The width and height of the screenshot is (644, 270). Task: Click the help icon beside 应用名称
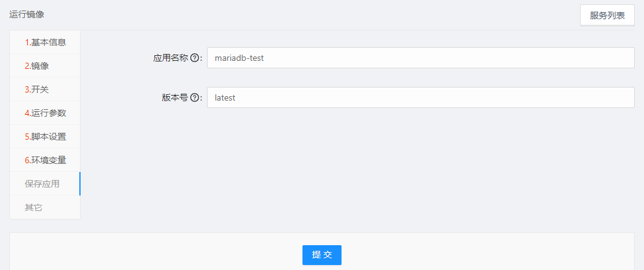[195, 58]
